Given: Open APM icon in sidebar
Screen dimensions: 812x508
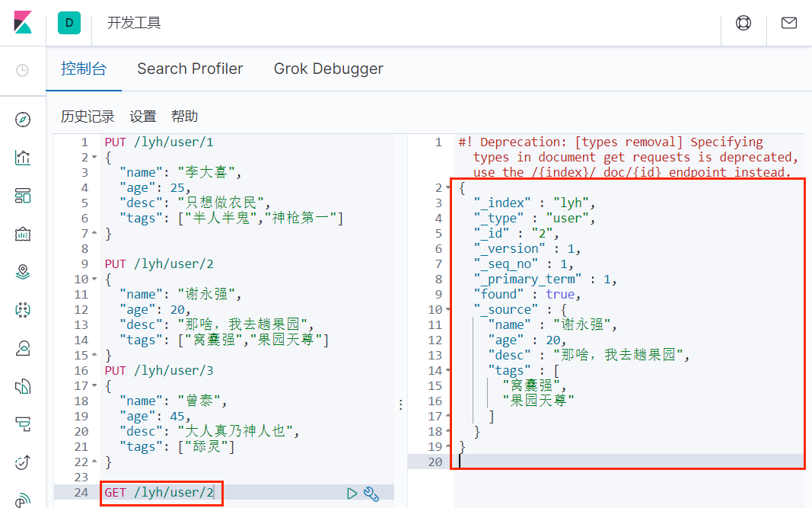Looking at the screenshot, I should pos(23,424).
